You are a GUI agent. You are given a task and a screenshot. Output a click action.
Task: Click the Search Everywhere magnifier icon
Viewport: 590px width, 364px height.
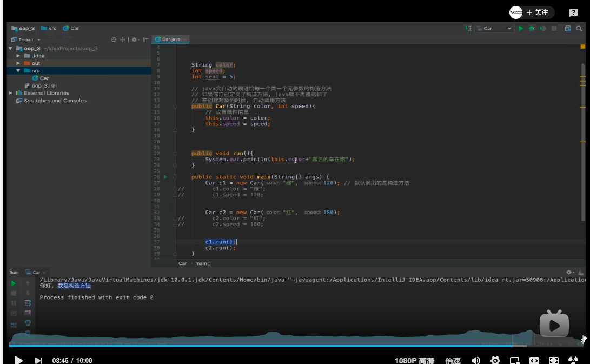point(579,29)
